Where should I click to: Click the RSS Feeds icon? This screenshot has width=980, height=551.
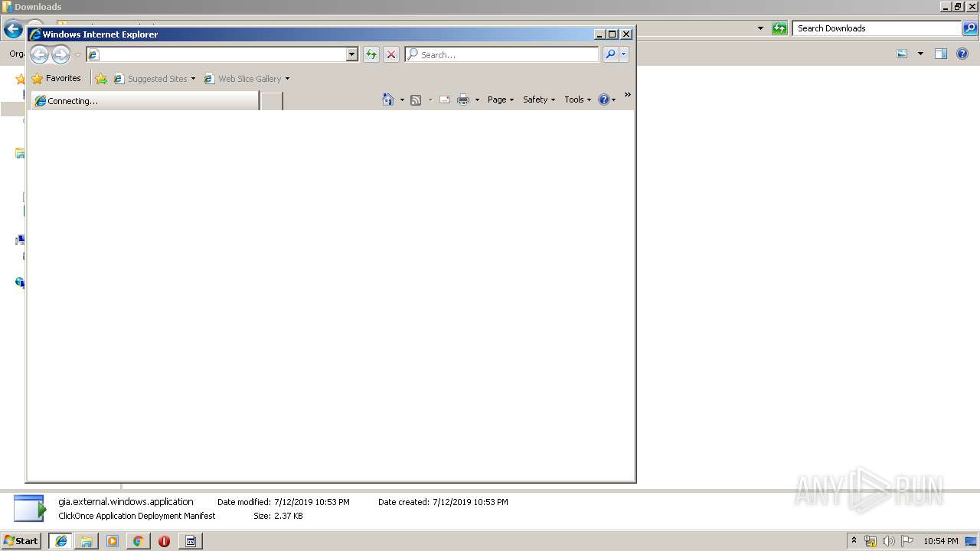coord(416,99)
